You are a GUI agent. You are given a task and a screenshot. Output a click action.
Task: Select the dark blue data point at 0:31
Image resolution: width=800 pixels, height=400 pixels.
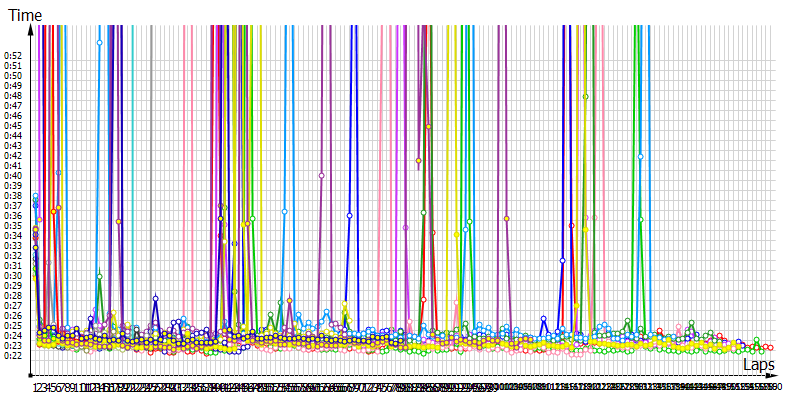(x=562, y=260)
